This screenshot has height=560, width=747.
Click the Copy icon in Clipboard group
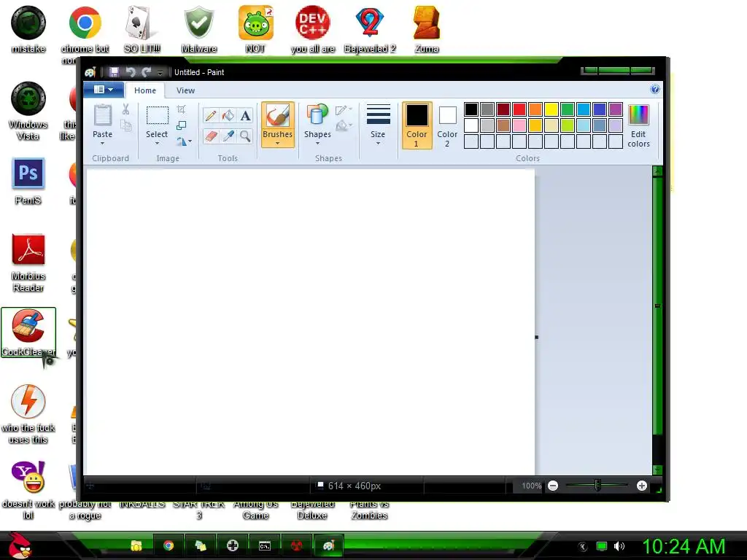click(x=125, y=125)
